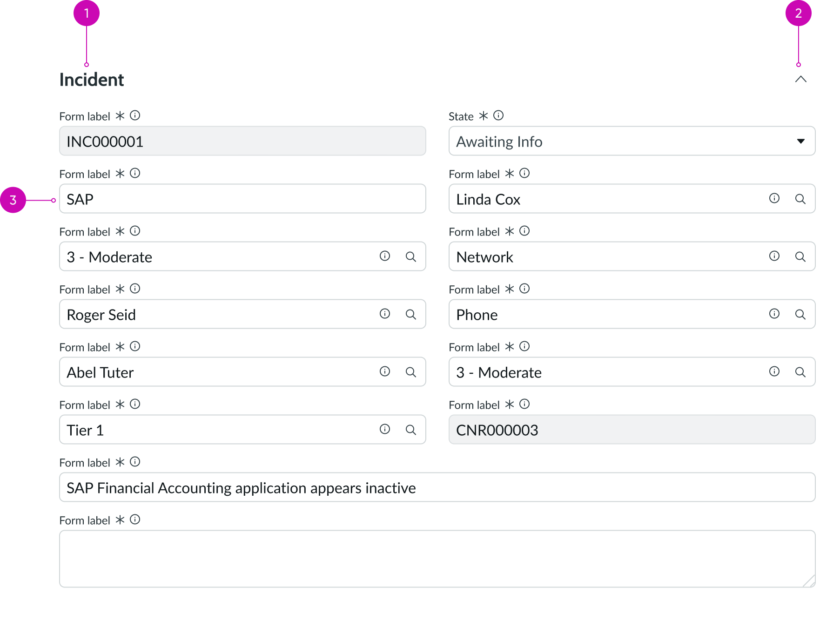Open search in Network field

(800, 256)
